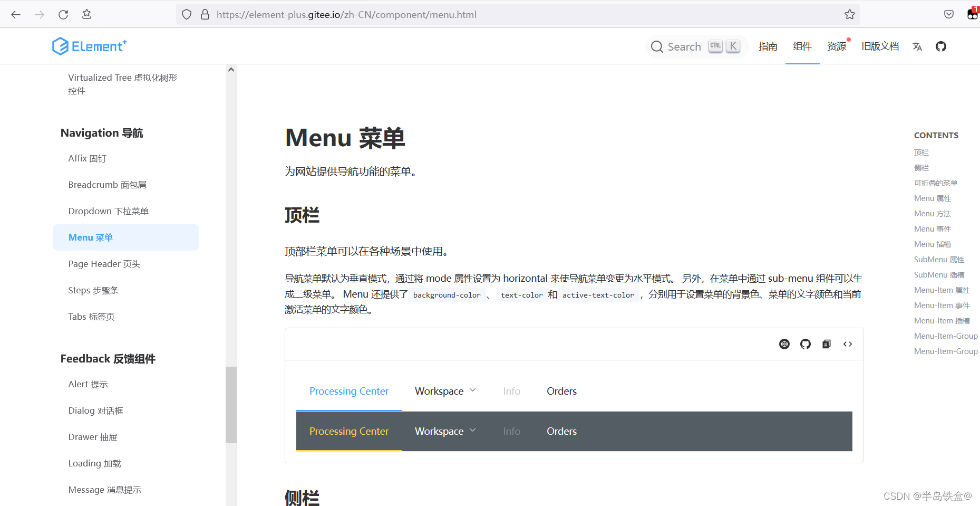Image resolution: width=980 pixels, height=506 pixels.
Task: Jump to Menu-Item 插槽 in the contents list
Action: 942,321
